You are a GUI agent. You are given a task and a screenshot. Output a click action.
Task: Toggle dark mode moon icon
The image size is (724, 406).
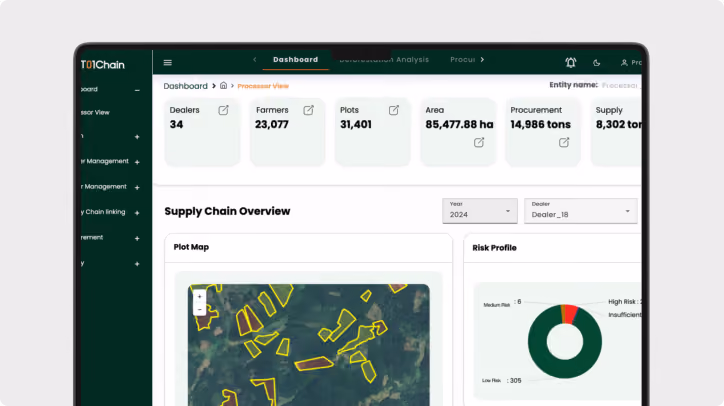[597, 63]
